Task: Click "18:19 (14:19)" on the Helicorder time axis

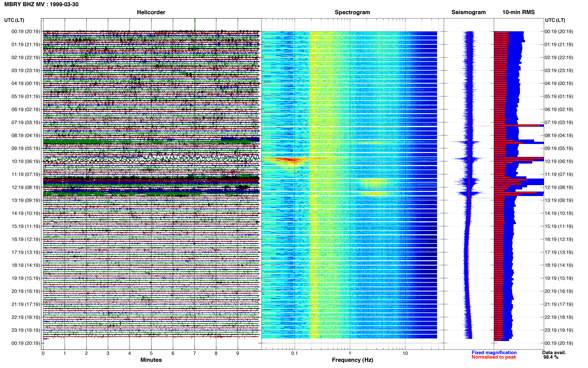Action: tap(26, 265)
